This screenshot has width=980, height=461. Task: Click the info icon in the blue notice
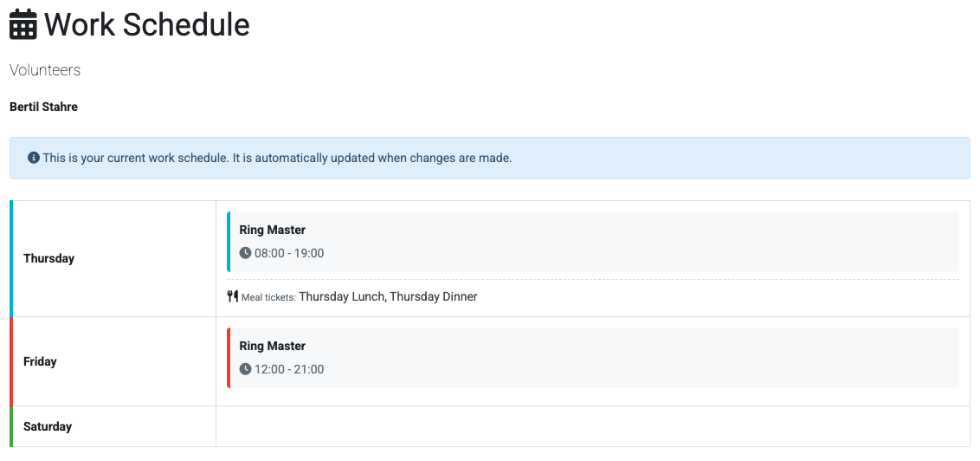[x=34, y=159]
